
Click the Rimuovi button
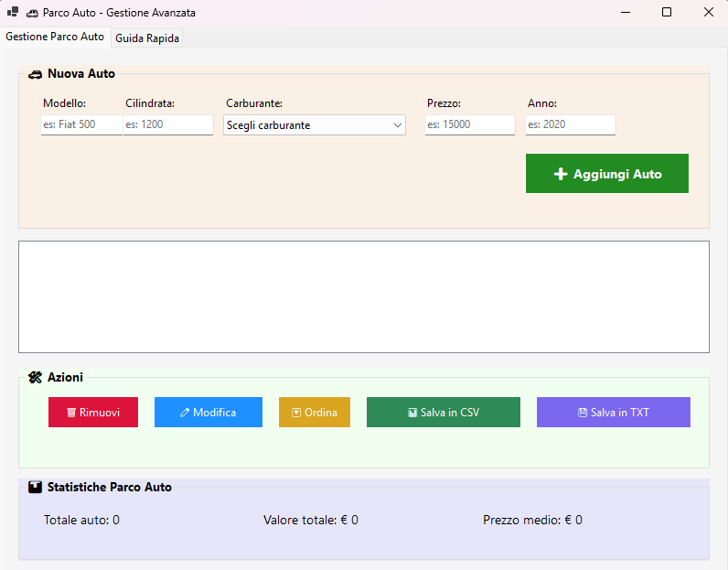click(93, 412)
